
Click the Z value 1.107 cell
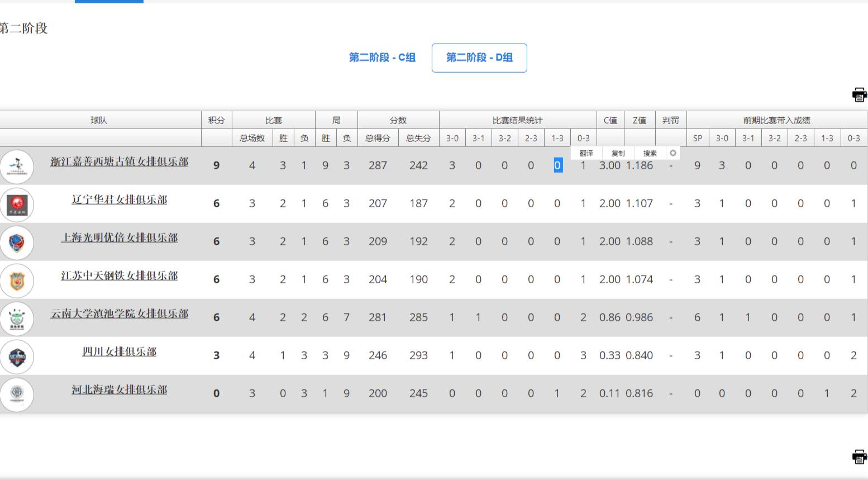[x=640, y=203]
